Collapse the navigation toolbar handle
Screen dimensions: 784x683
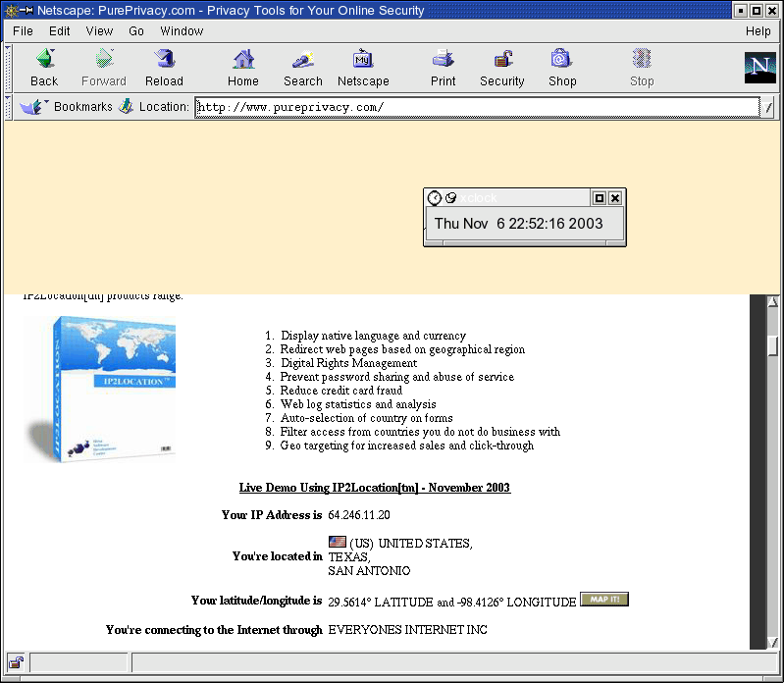coord(8,68)
